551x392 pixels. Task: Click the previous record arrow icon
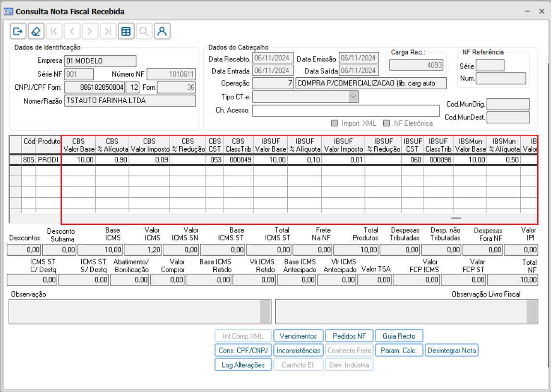(72, 32)
